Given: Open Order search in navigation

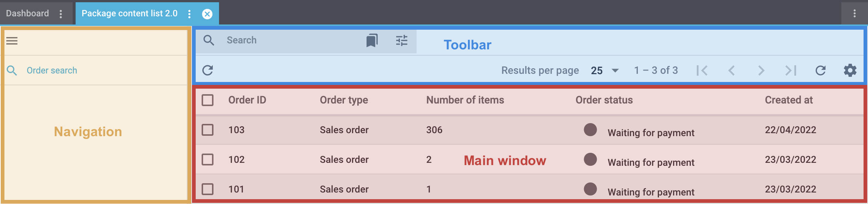Looking at the screenshot, I should (52, 70).
